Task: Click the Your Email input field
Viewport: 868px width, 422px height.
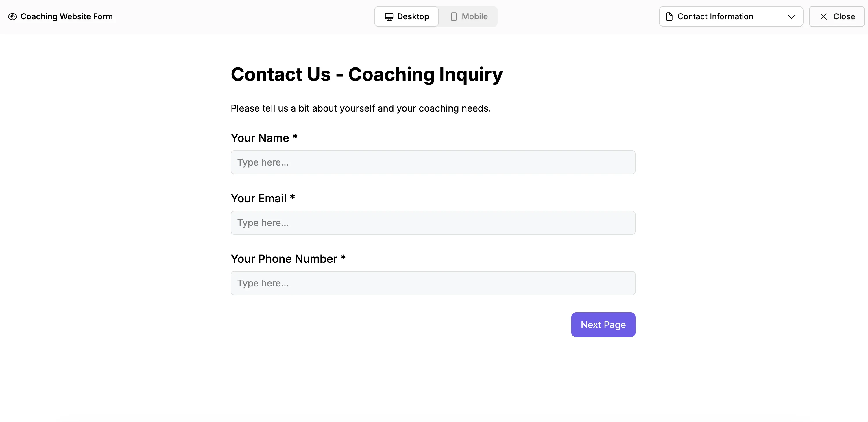Action: (x=433, y=222)
